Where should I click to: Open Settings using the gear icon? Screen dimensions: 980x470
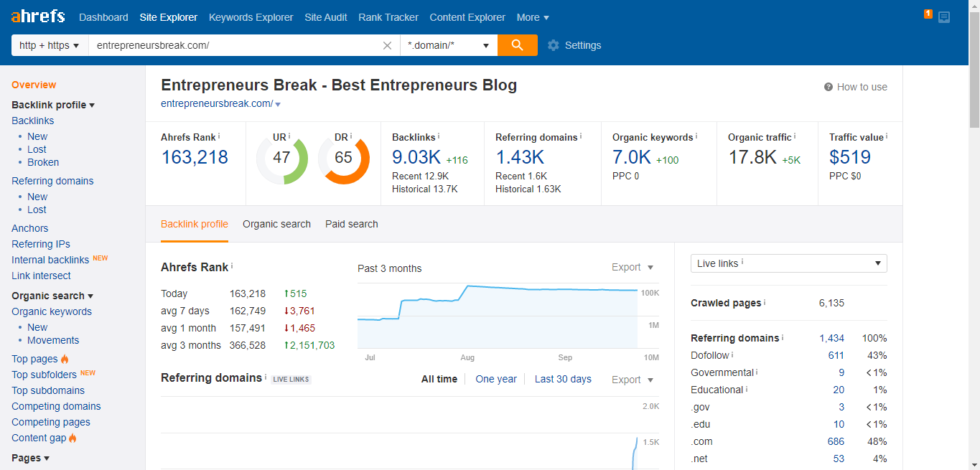point(554,44)
